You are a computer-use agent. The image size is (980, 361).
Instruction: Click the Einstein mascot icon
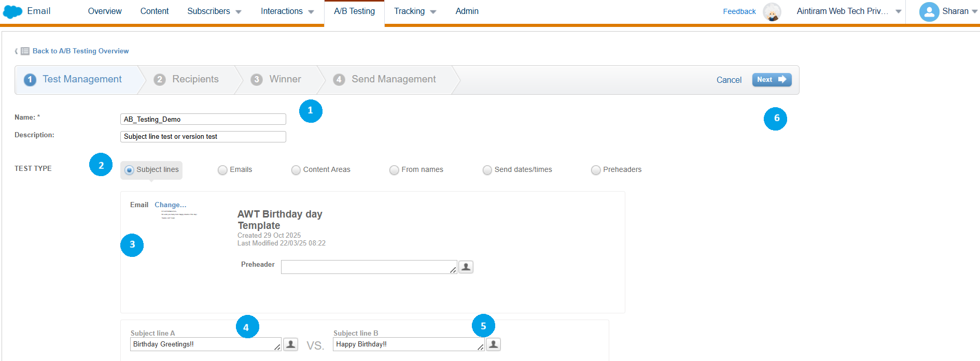click(x=772, y=11)
